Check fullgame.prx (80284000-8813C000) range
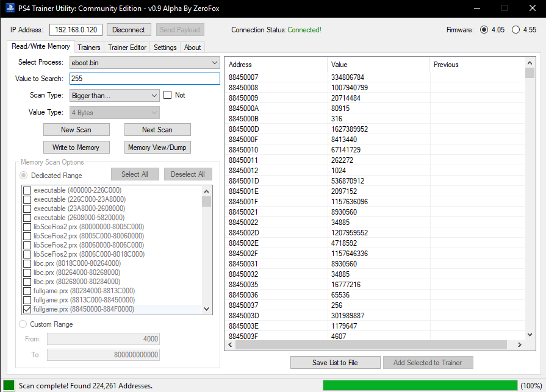546x392 pixels. point(27,291)
